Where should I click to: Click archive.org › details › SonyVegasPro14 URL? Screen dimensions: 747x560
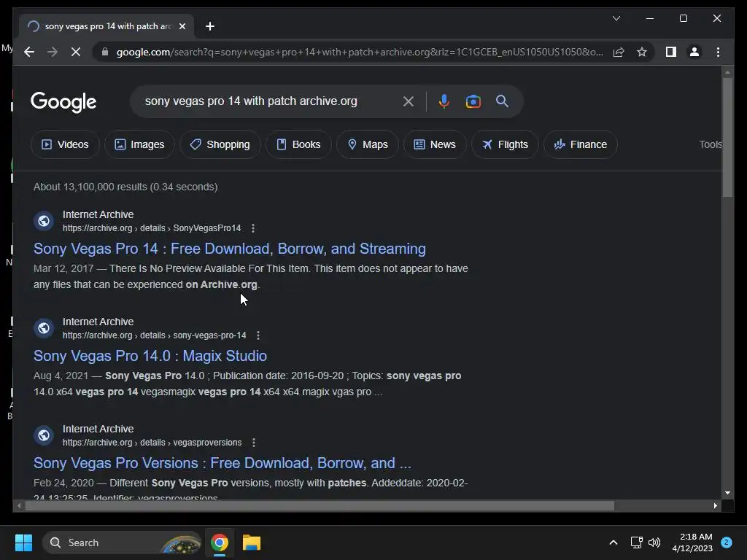pos(152,228)
